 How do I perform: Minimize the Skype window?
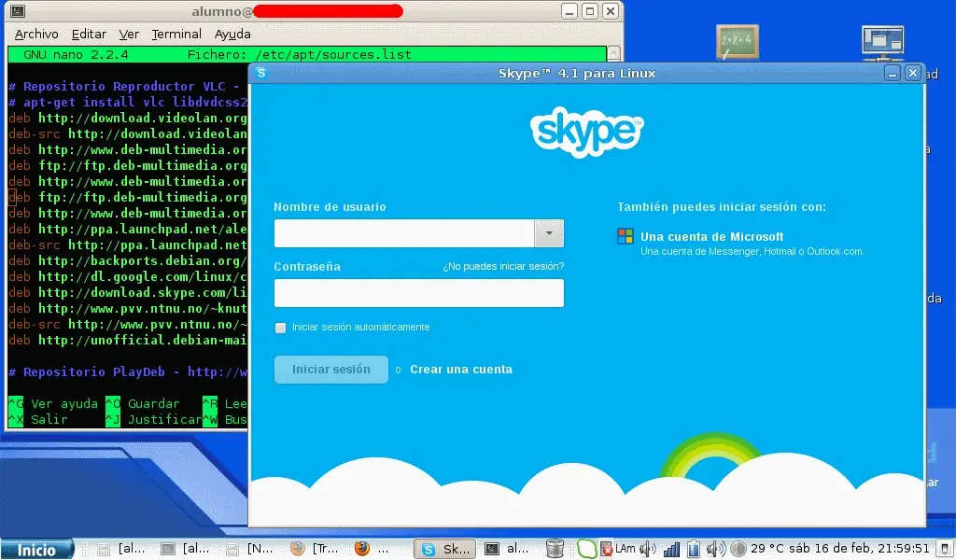tap(893, 74)
